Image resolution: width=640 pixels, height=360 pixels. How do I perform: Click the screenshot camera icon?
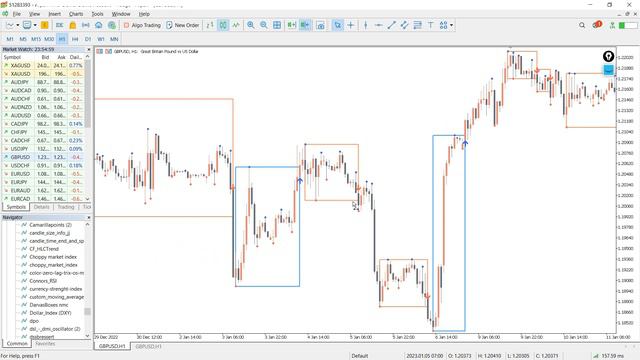point(321,25)
